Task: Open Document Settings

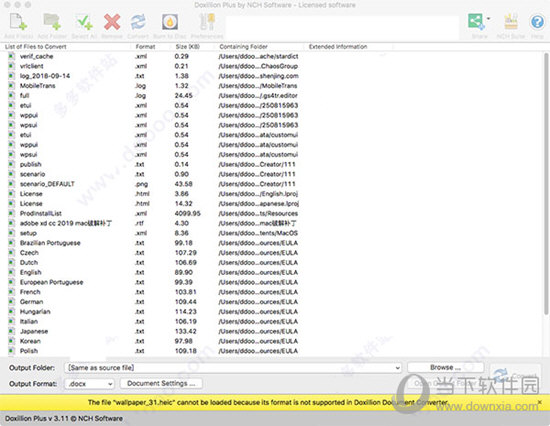Action: pyautogui.click(x=161, y=384)
